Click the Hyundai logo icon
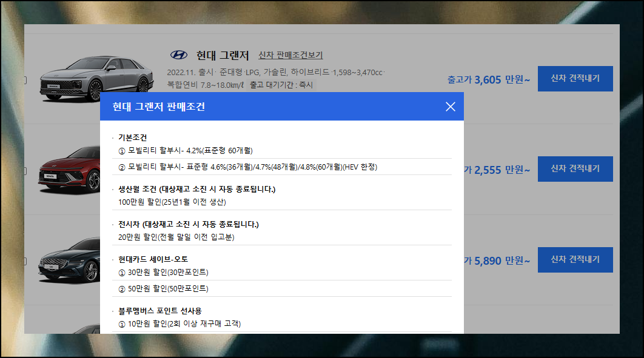The height and width of the screenshot is (358, 644). [x=179, y=55]
